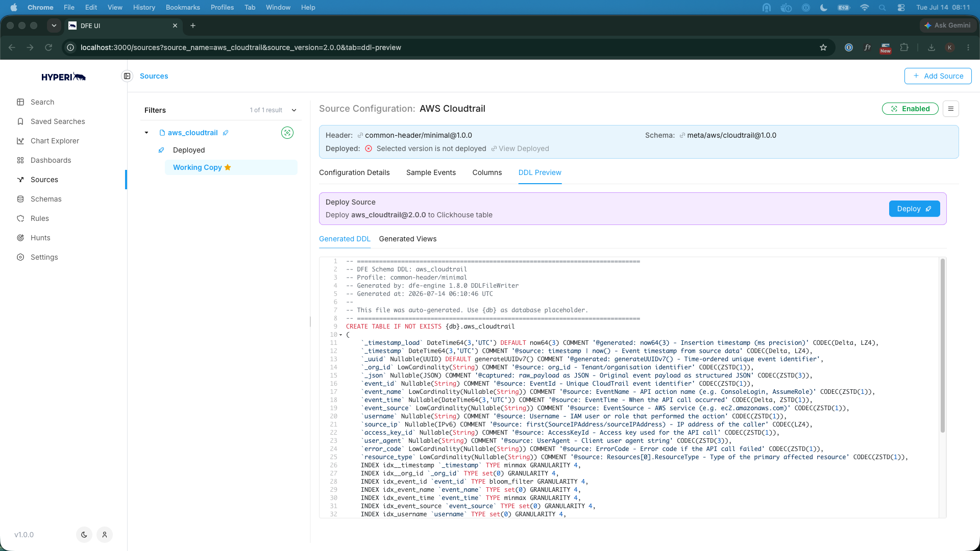Click the link icon before meta/aws/cloudtrail schema

682,135
